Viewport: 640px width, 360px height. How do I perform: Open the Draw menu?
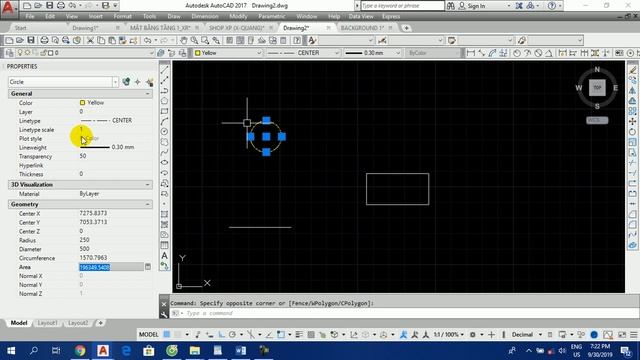(x=174, y=16)
